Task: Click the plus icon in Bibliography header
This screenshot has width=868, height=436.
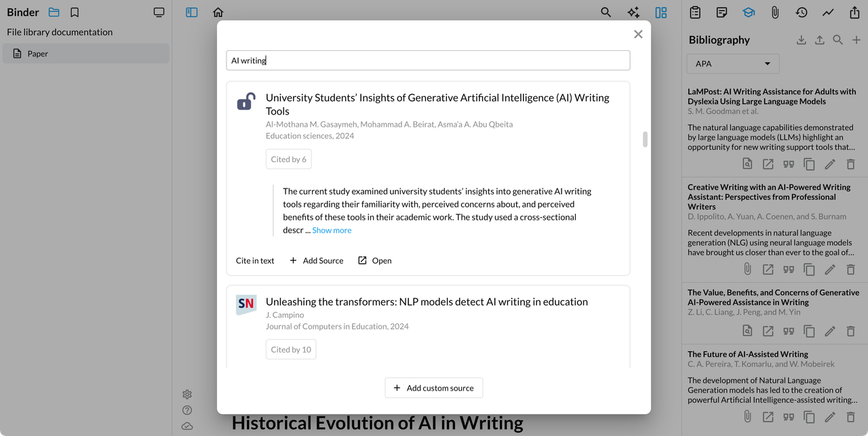Action: 856,40
